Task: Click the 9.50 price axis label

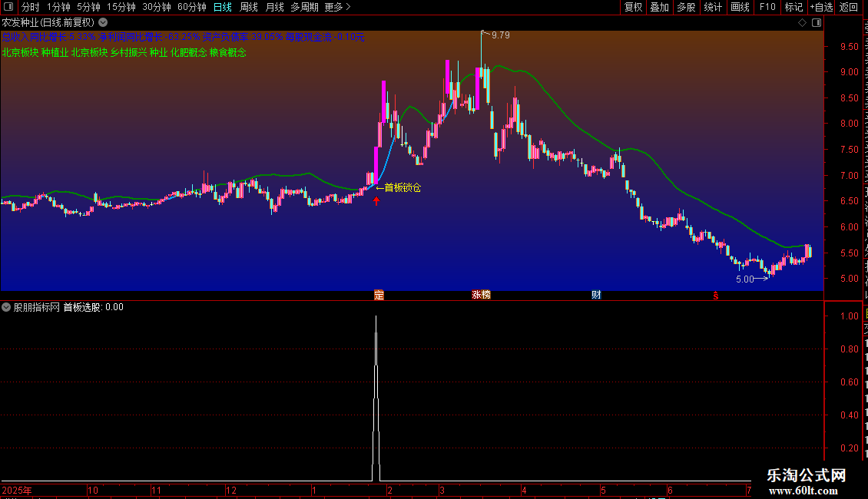Action: coord(849,47)
